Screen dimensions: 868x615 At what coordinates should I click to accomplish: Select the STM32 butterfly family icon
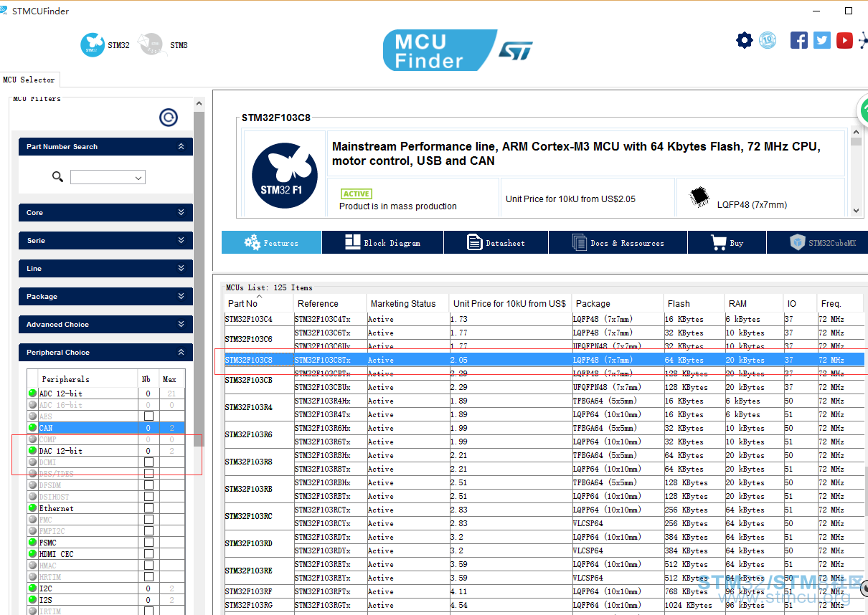pyautogui.click(x=93, y=44)
